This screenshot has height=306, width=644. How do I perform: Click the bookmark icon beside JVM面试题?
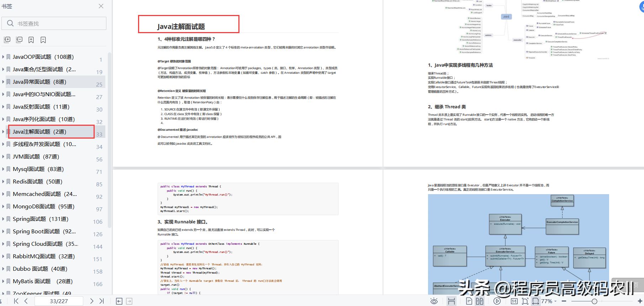pos(9,156)
